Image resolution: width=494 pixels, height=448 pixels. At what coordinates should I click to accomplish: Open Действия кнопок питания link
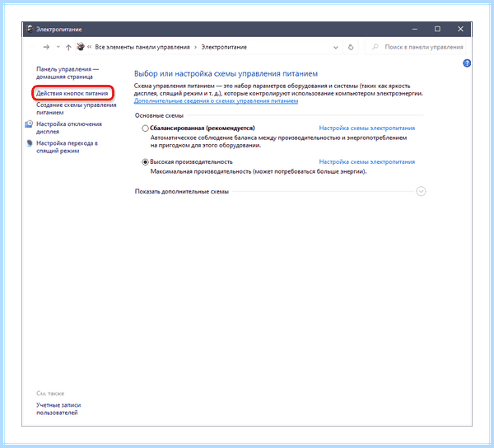coord(72,93)
